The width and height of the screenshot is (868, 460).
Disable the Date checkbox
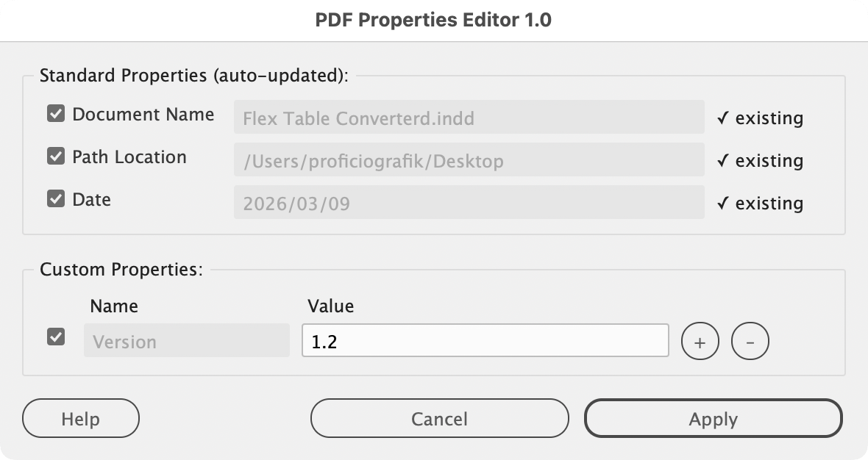(x=56, y=199)
